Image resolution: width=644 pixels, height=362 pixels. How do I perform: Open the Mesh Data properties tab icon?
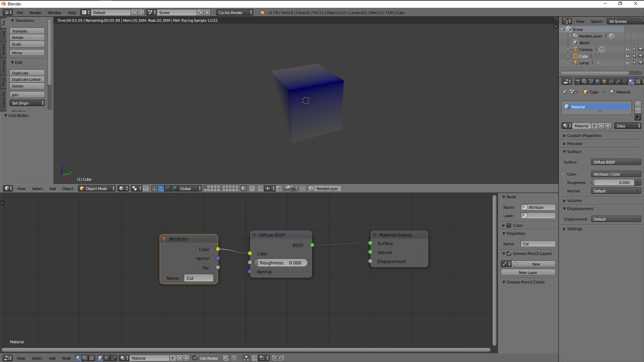(625, 81)
